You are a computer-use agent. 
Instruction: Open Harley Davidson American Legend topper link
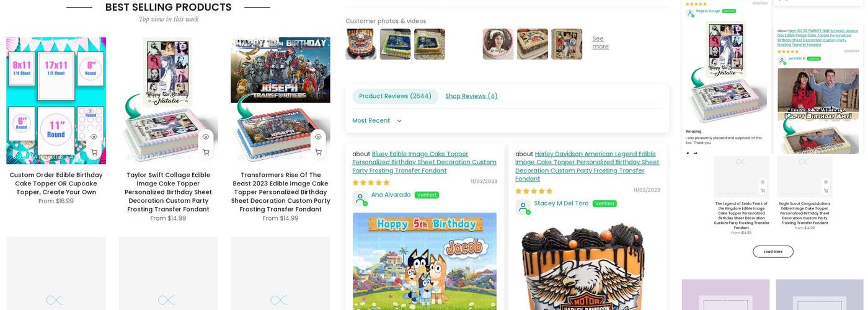click(587, 166)
